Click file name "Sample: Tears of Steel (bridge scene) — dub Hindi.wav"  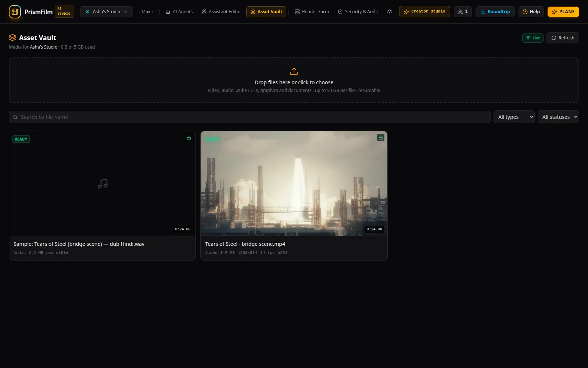point(79,244)
